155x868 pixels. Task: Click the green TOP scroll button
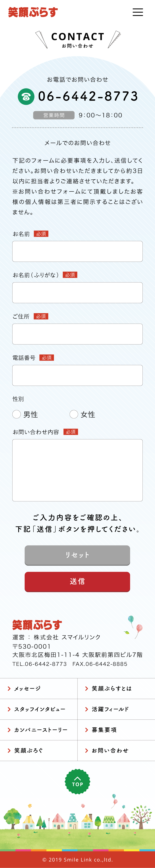[77, 781]
